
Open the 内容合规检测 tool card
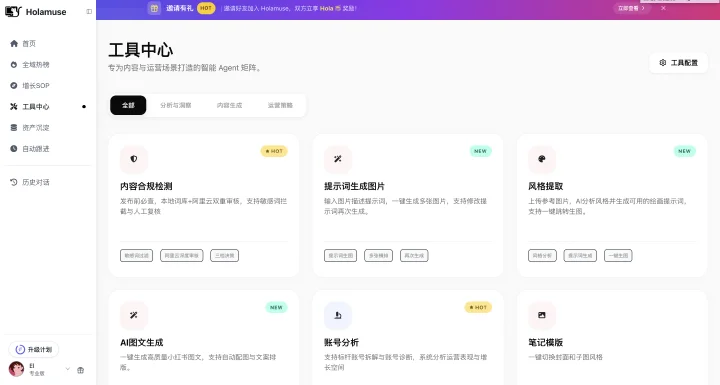click(x=204, y=205)
